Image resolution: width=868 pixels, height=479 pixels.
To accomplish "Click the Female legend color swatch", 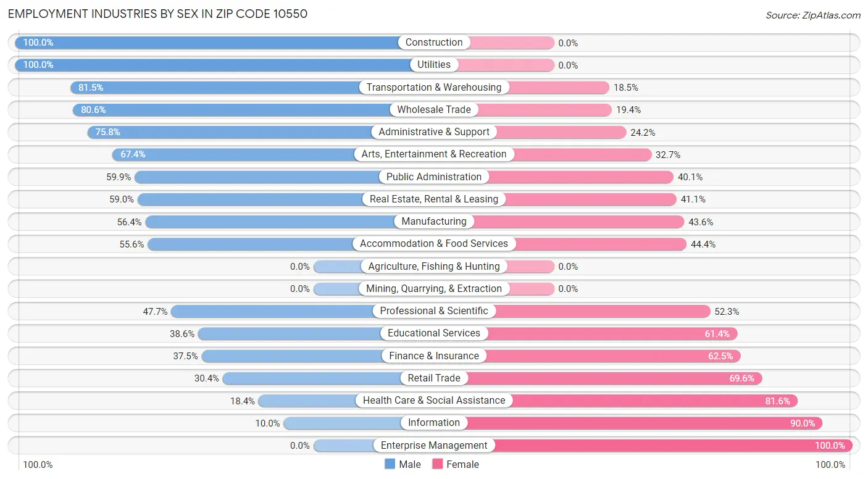I will 438,464.
